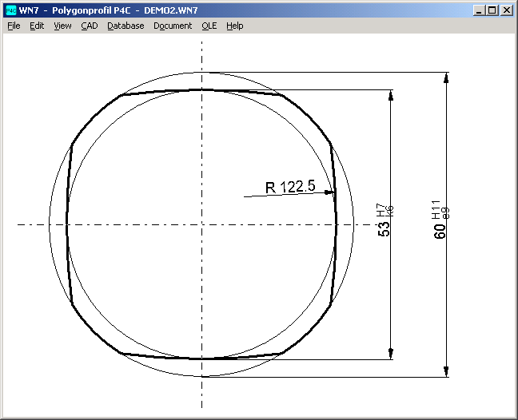Image resolution: width=518 pixels, height=420 pixels.
Task: Click the WN7 application icon in title bar
Action: tap(10, 10)
